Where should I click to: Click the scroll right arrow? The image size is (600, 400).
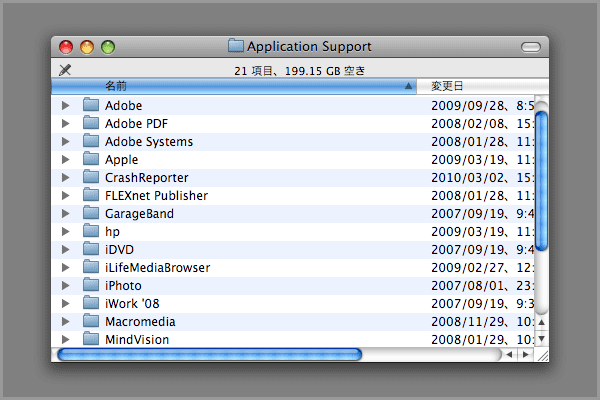point(526,354)
